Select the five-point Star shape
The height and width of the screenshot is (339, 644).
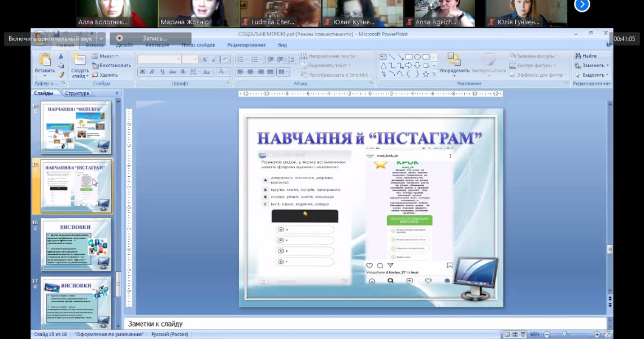pos(426,75)
